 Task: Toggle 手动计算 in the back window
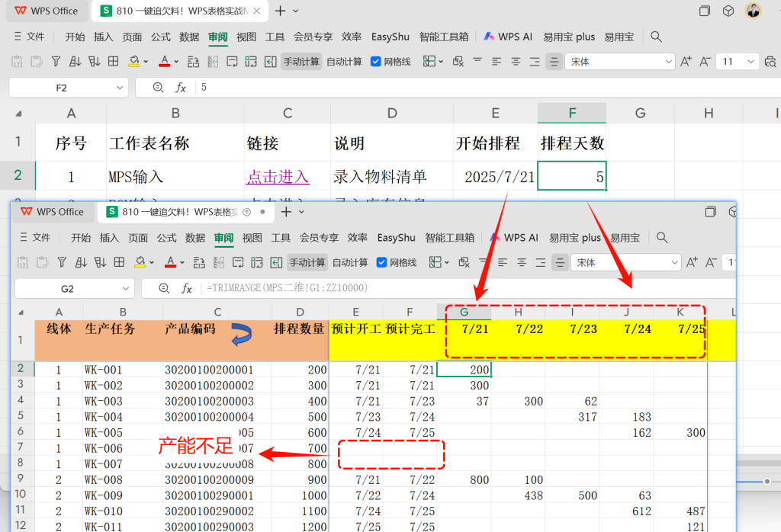tap(301, 61)
